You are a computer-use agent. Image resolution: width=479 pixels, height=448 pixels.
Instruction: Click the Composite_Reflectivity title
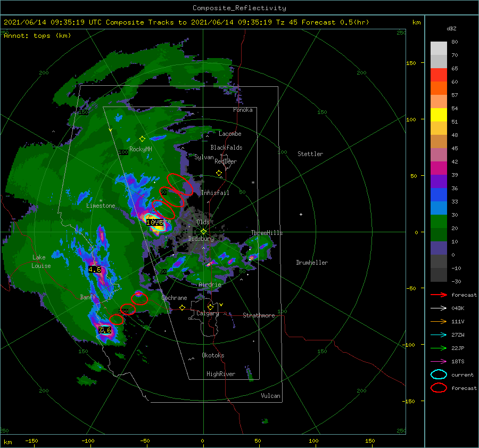[x=240, y=8]
